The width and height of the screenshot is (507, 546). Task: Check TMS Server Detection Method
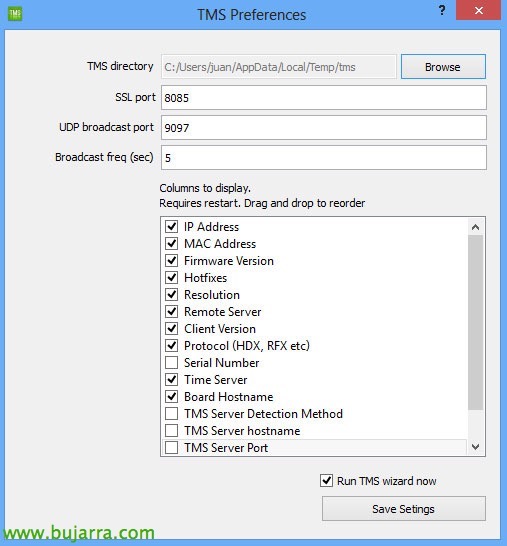click(x=171, y=414)
